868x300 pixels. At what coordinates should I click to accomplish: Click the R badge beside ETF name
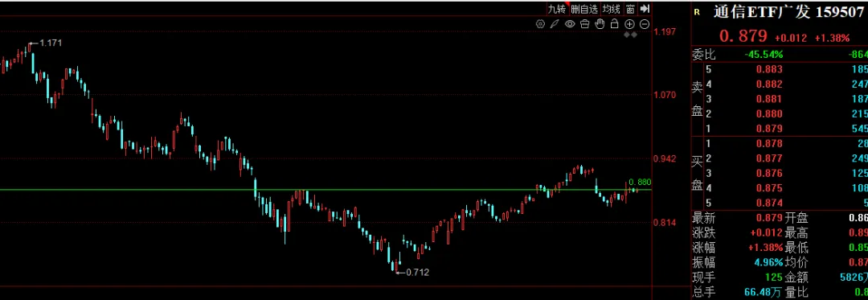click(696, 12)
